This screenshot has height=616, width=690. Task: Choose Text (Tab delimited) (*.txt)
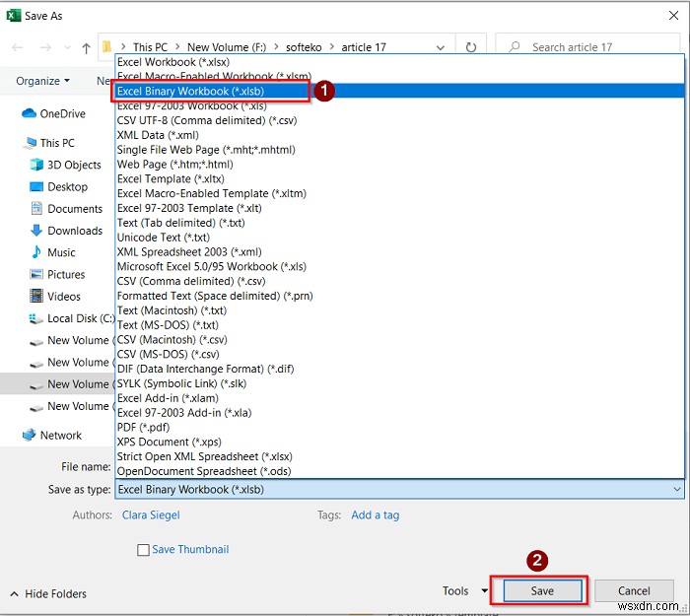pos(399,223)
